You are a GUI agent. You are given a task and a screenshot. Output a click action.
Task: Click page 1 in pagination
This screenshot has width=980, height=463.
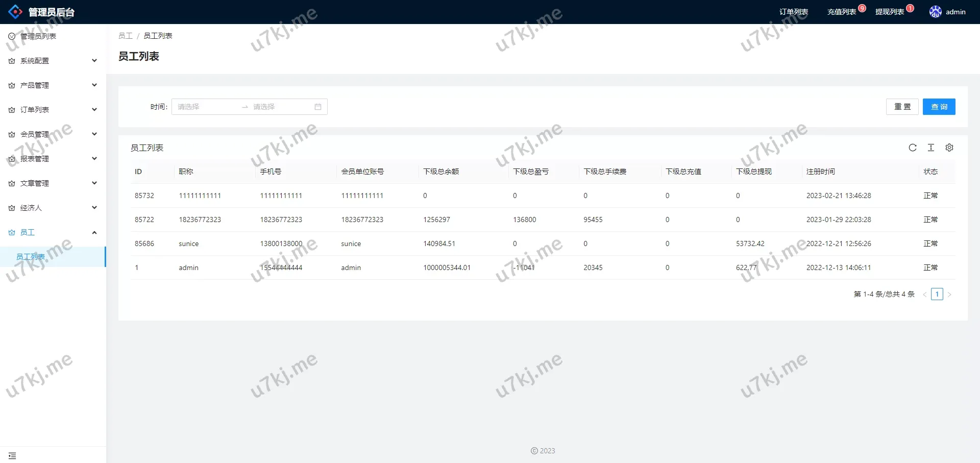(x=937, y=294)
